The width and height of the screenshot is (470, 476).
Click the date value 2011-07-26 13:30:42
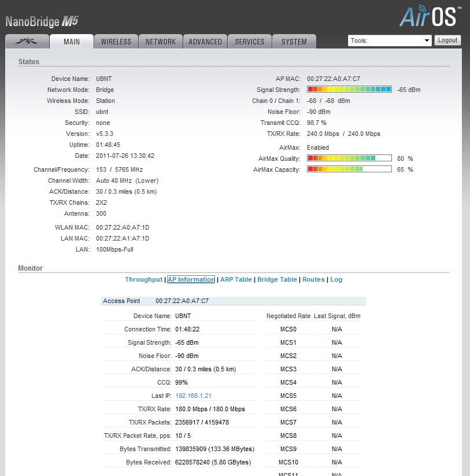125,156
